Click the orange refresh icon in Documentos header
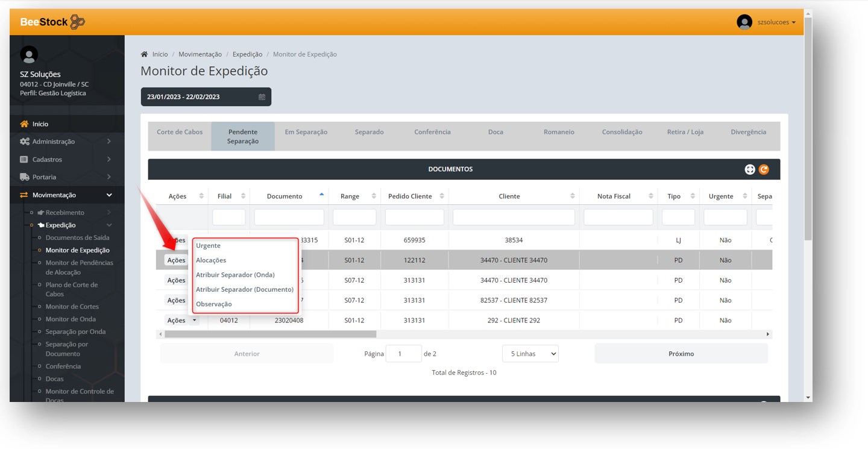 (764, 169)
